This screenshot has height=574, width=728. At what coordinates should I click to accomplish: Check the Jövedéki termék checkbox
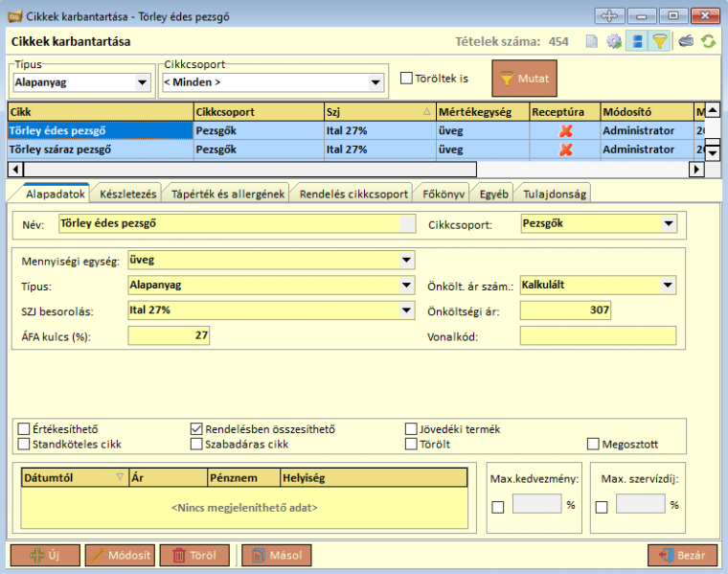click(x=411, y=428)
